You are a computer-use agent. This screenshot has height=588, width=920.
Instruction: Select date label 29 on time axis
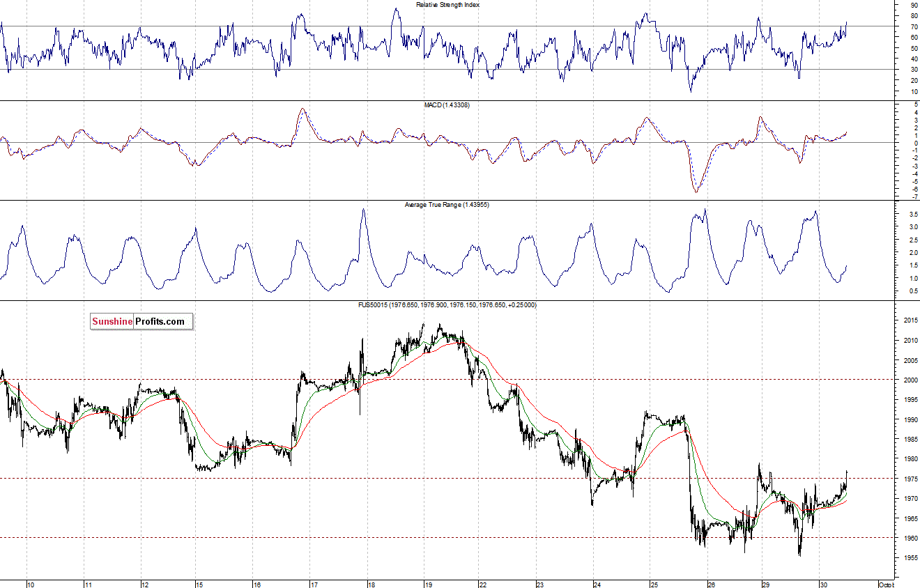[765, 584]
